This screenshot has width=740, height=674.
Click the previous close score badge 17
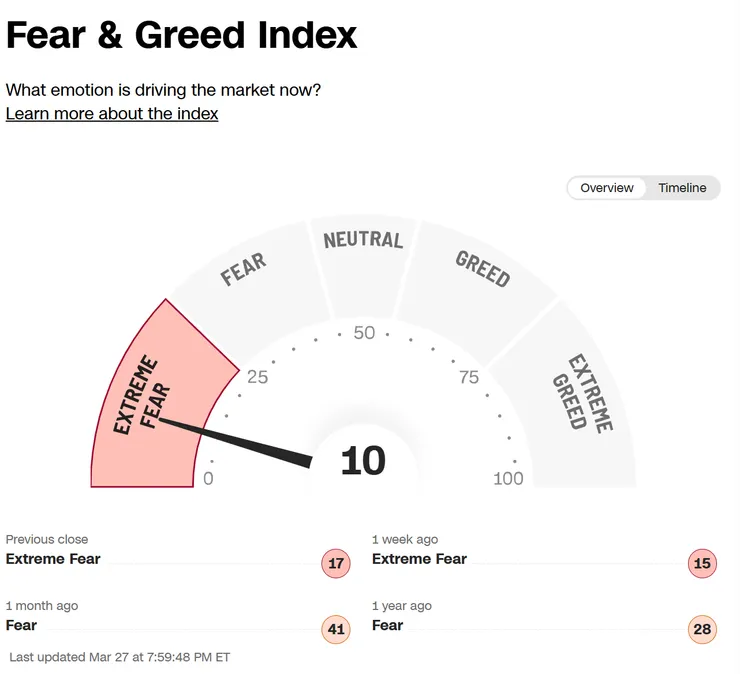pos(336,563)
